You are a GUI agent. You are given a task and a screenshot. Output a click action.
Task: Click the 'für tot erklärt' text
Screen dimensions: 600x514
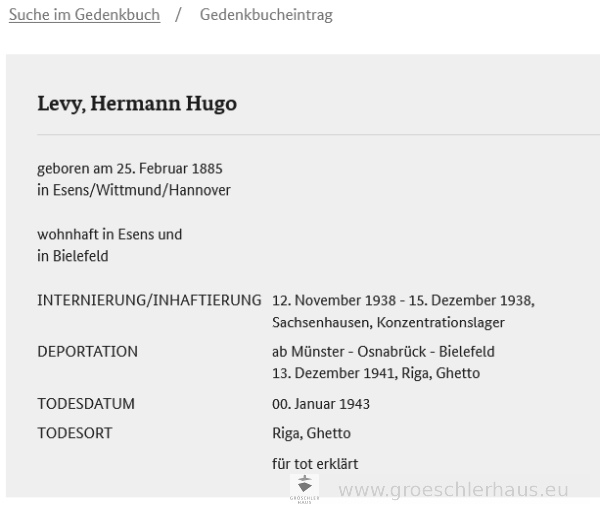coord(315,463)
